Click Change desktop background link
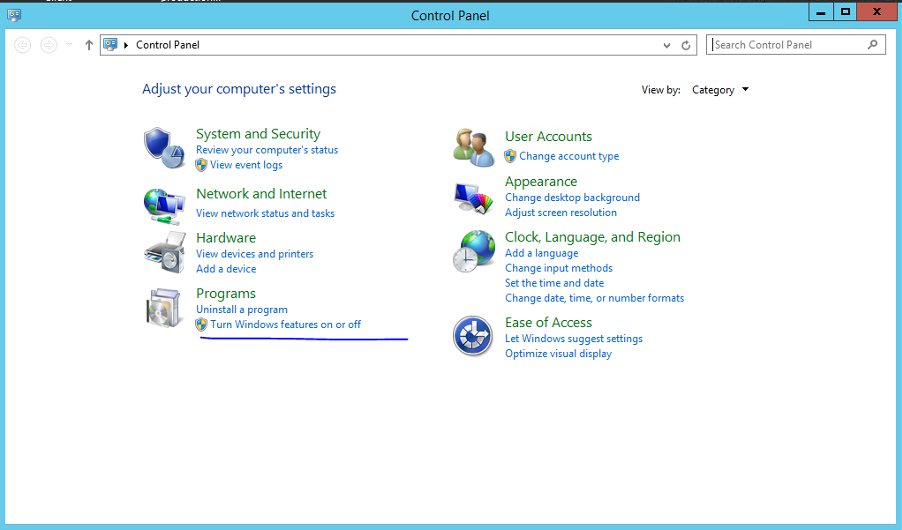Image resolution: width=902 pixels, height=530 pixels. pos(572,197)
